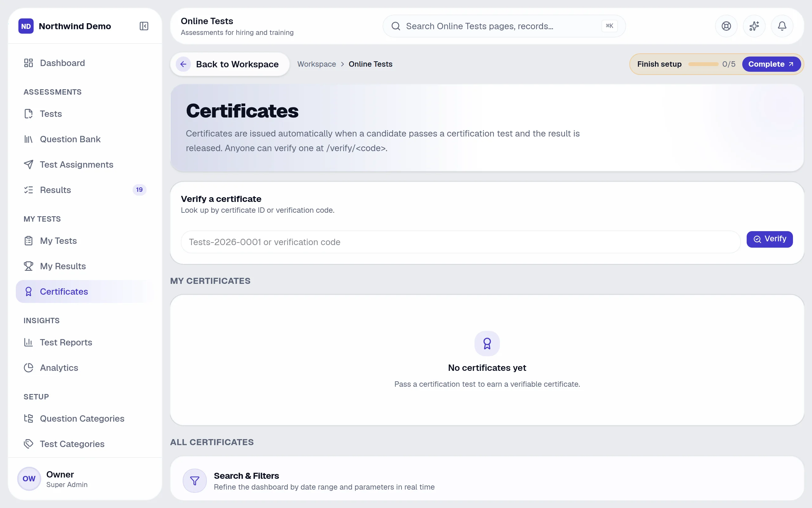
Task: Click the search magnifier icon
Action: (x=396, y=26)
